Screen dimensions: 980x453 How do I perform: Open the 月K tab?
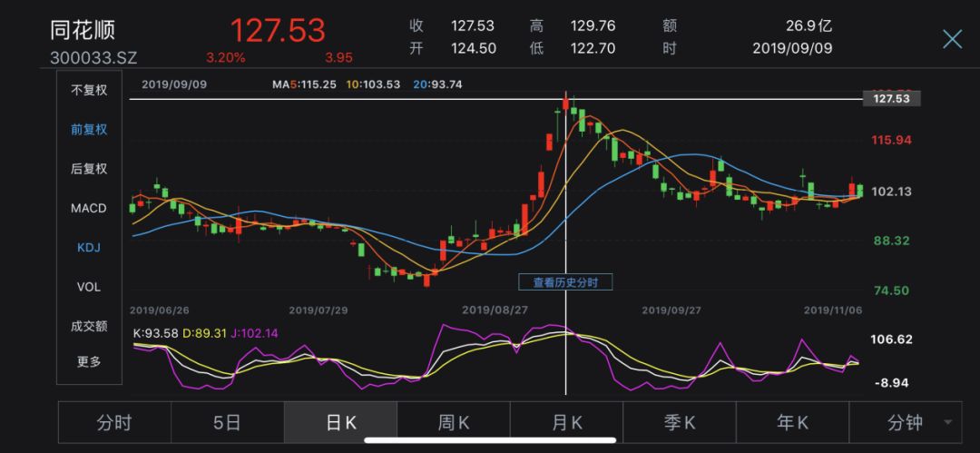tap(567, 423)
